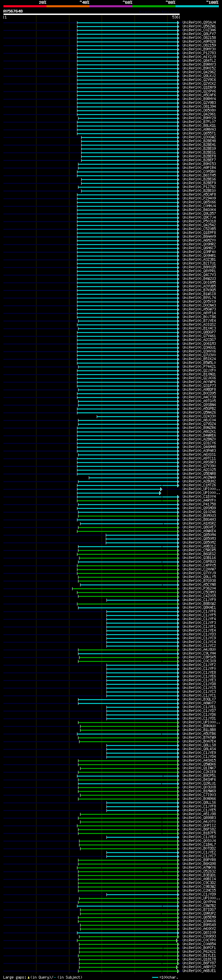Select hit UniRef100_Q9SAJ4

point(199,23)
